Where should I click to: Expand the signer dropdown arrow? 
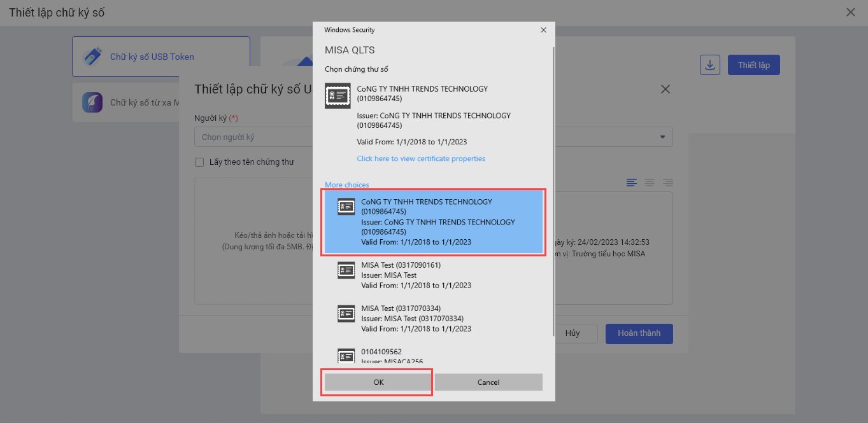[662, 137]
